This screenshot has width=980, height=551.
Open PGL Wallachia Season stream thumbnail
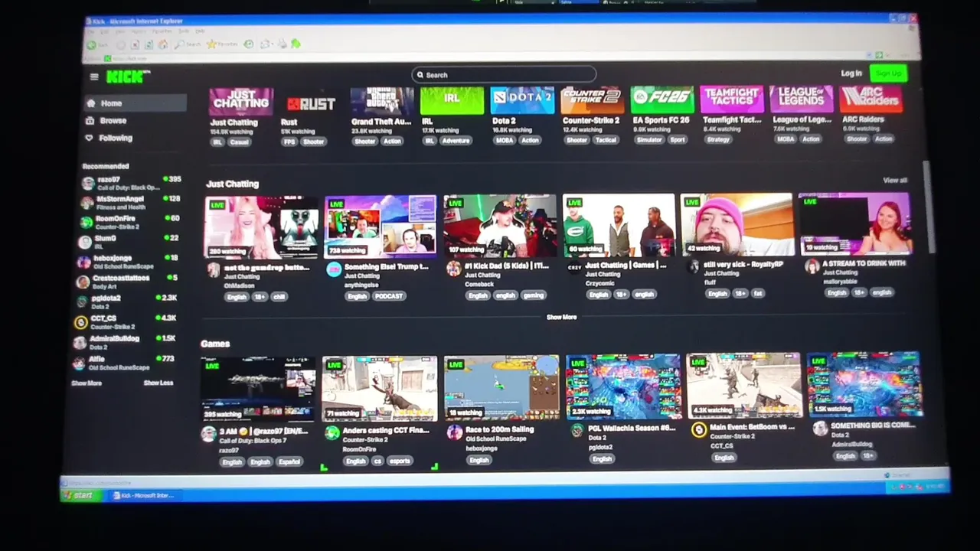click(x=623, y=386)
